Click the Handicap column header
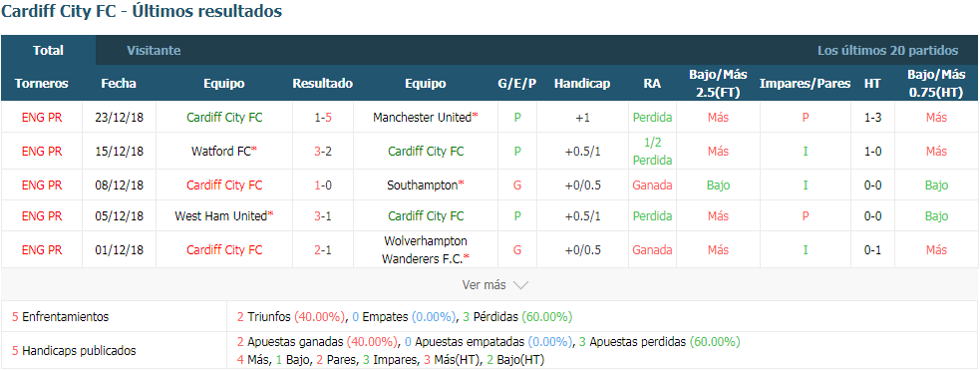Screen dimensions: 980x371 [x=582, y=84]
